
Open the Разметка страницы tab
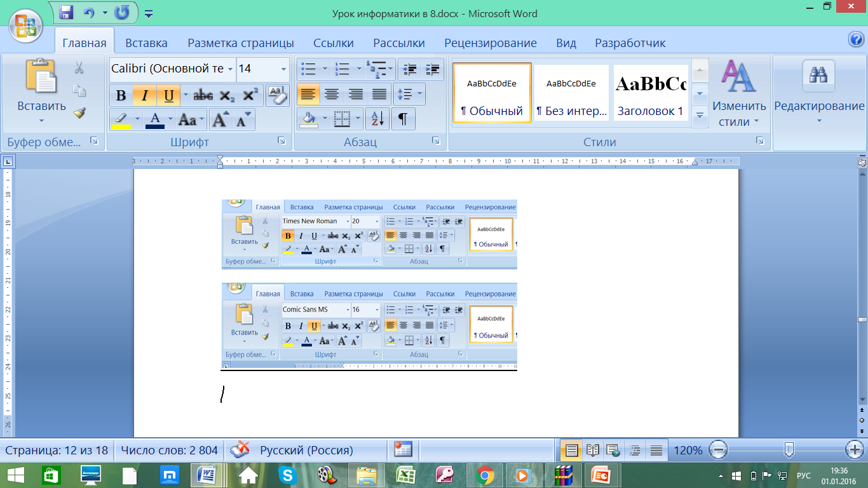[x=241, y=43]
